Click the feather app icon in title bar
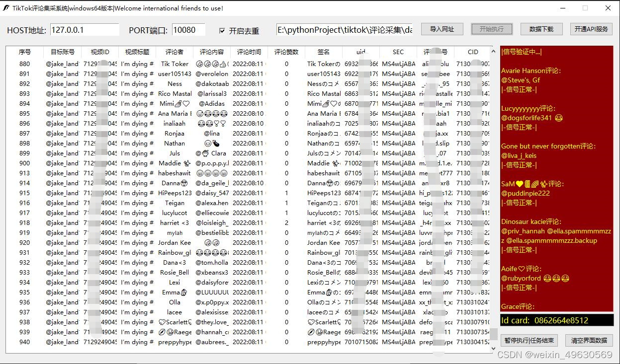Image resolution: width=620 pixels, height=364 pixels. click(6, 8)
